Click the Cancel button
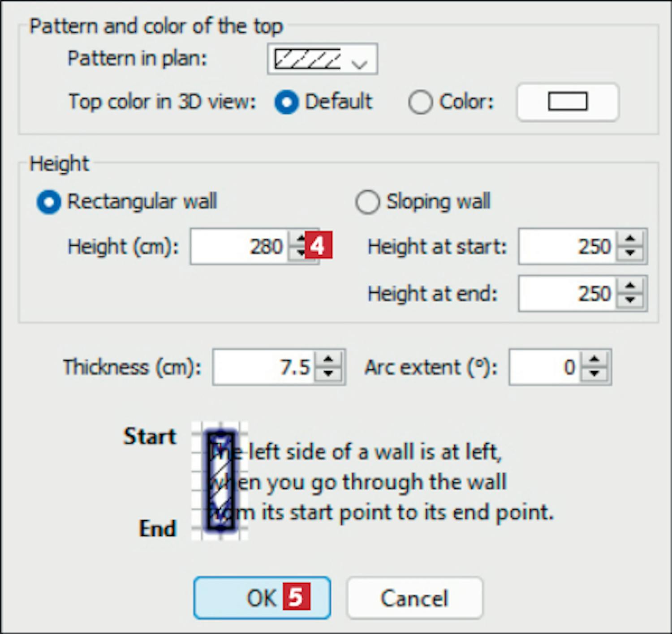 pyautogui.click(x=414, y=598)
